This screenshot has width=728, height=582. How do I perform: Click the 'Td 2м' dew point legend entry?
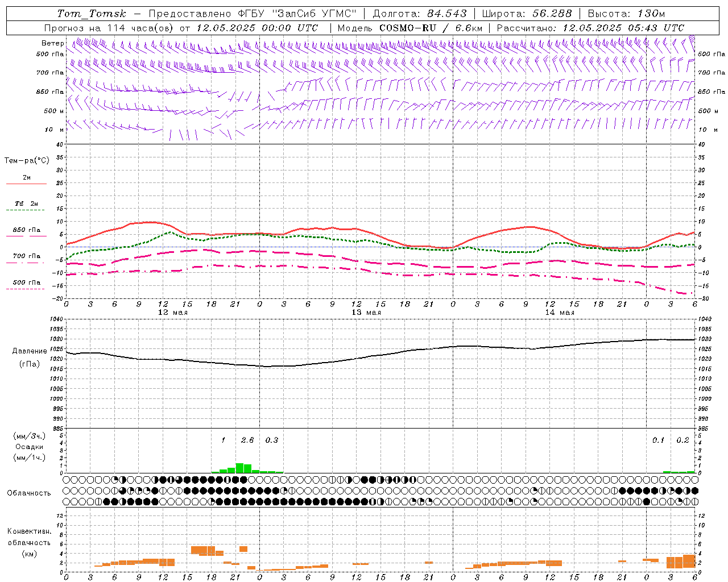(x=27, y=203)
